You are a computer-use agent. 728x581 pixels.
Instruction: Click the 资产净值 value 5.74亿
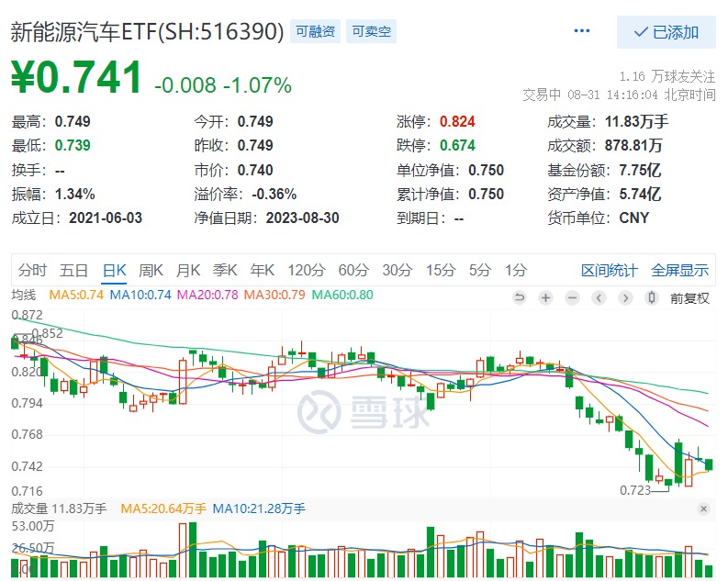(x=640, y=194)
